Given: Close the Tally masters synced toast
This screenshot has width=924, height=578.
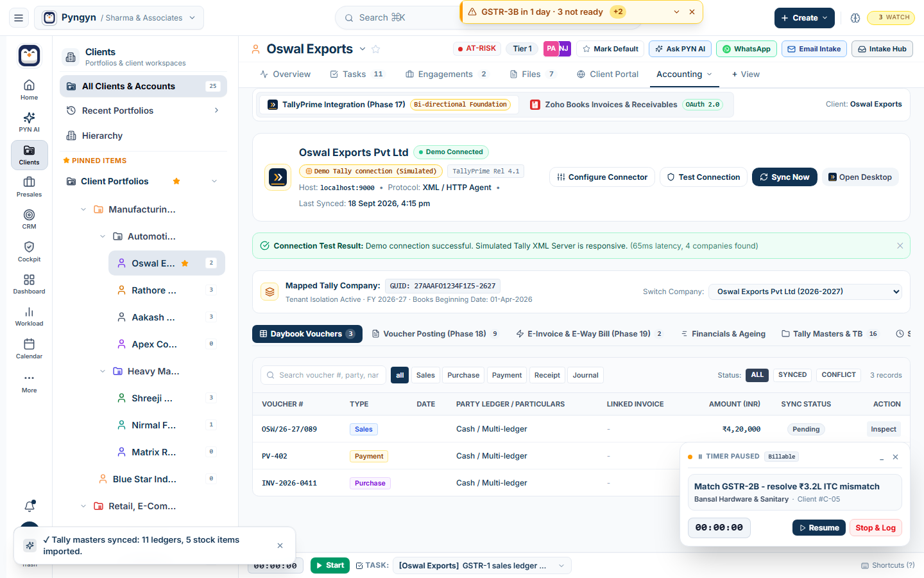Looking at the screenshot, I should 280,545.
